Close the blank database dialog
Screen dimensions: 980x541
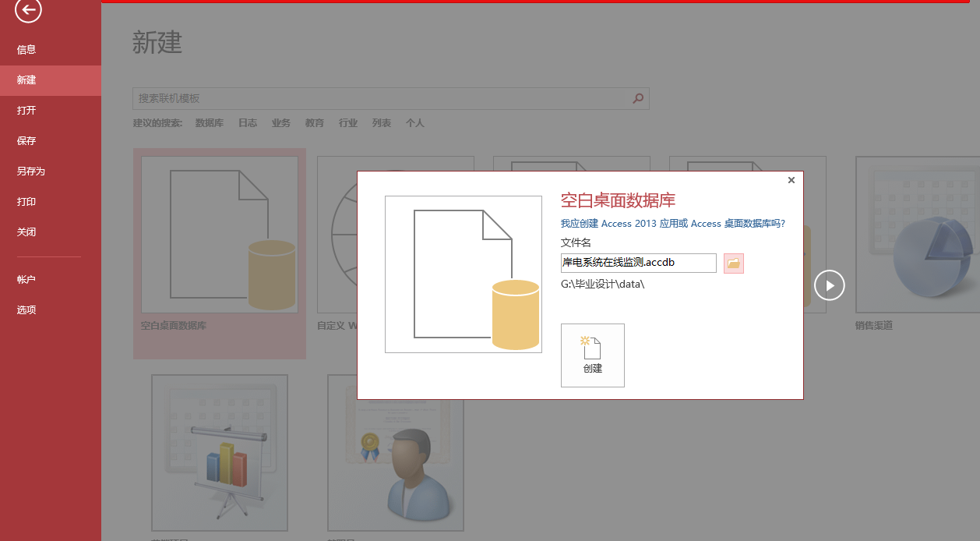click(x=791, y=180)
